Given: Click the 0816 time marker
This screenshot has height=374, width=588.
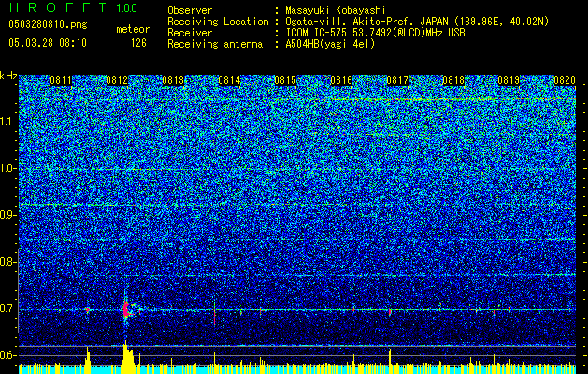Looking at the screenshot, I should pyautogui.click(x=341, y=80).
